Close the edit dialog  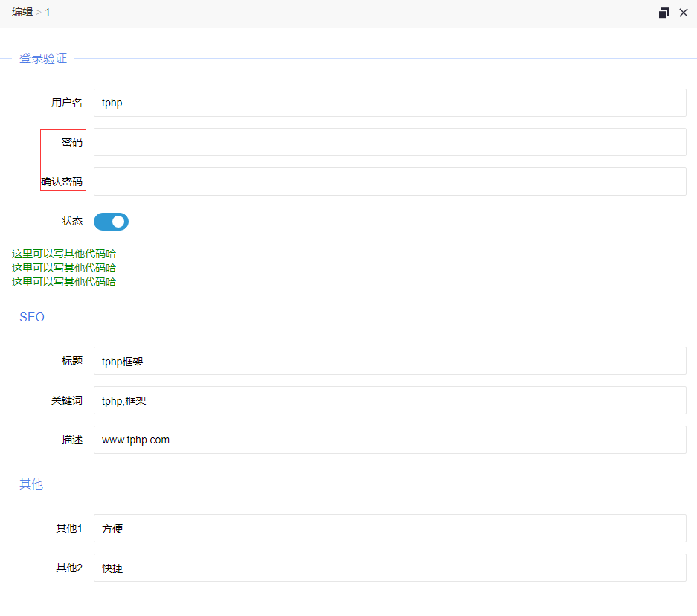tap(684, 13)
